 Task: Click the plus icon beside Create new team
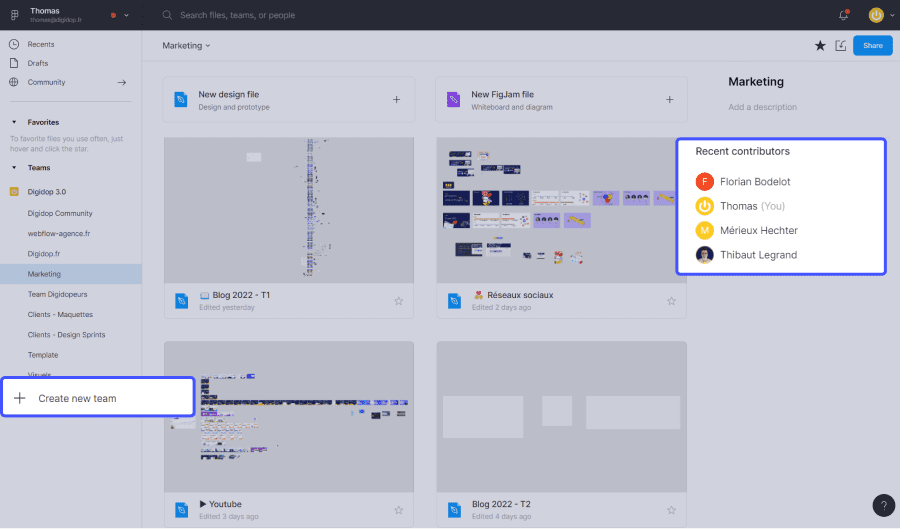click(x=20, y=398)
